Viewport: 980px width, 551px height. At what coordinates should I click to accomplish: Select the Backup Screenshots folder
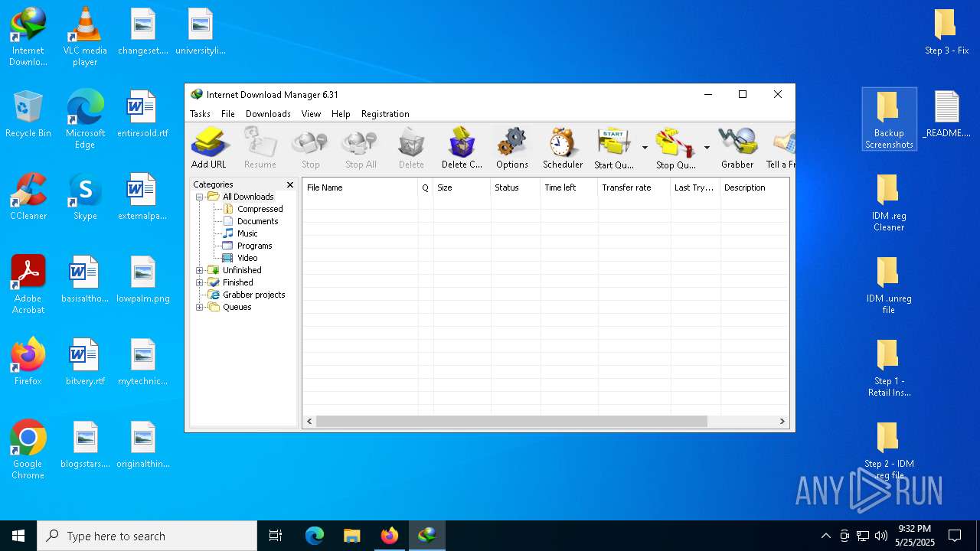point(889,119)
